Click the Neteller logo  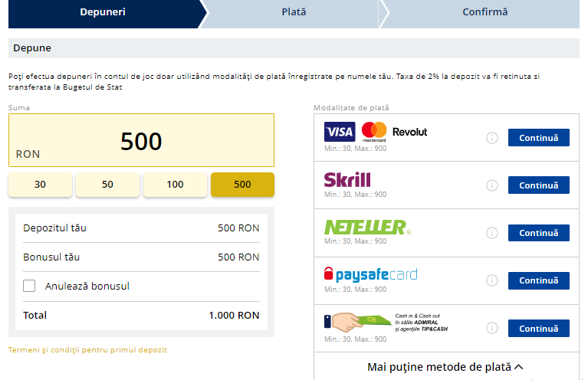[x=367, y=227]
